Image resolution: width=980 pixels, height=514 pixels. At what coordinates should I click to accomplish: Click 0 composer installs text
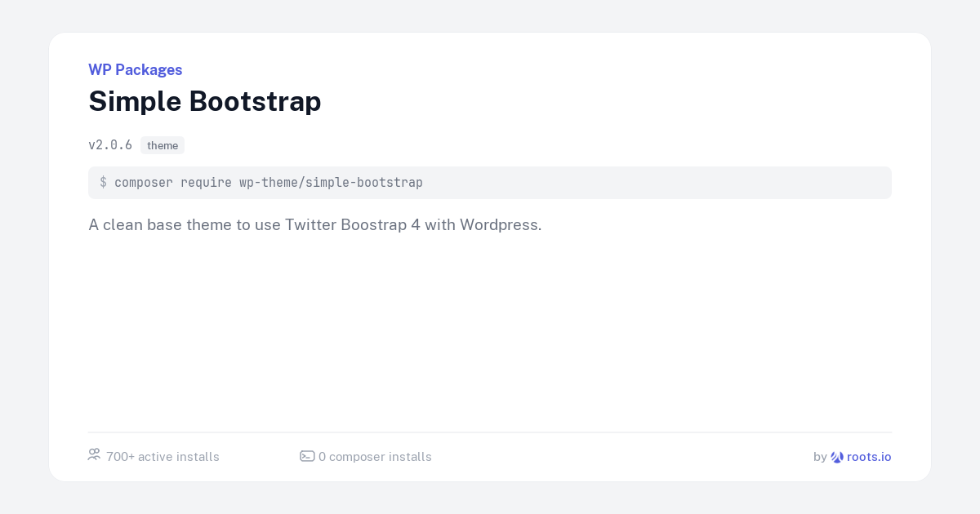click(375, 457)
